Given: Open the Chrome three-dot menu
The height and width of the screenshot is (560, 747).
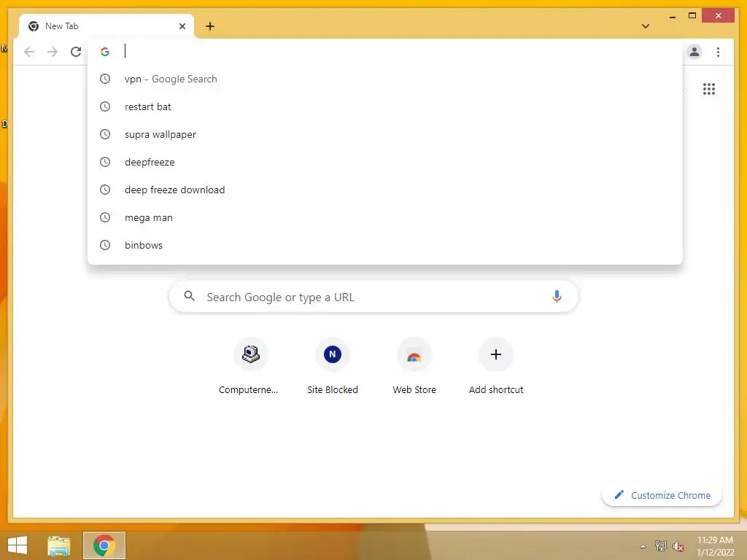Looking at the screenshot, I should click(x=718, y=52).
